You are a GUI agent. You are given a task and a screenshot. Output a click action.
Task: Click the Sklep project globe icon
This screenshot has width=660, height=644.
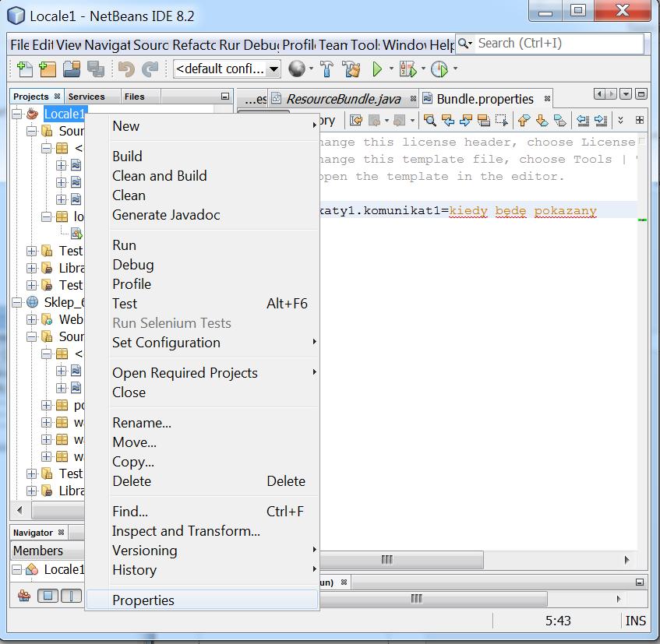(33, 302)
